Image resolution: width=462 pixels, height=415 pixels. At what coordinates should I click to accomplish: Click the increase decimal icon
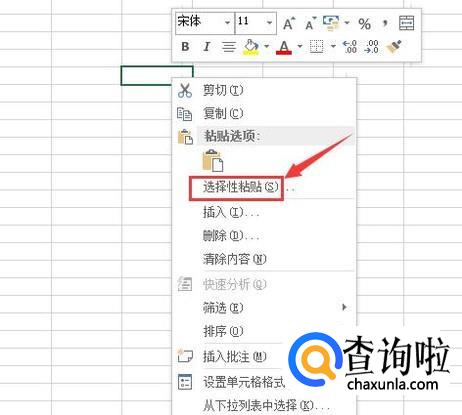point(350,47)
